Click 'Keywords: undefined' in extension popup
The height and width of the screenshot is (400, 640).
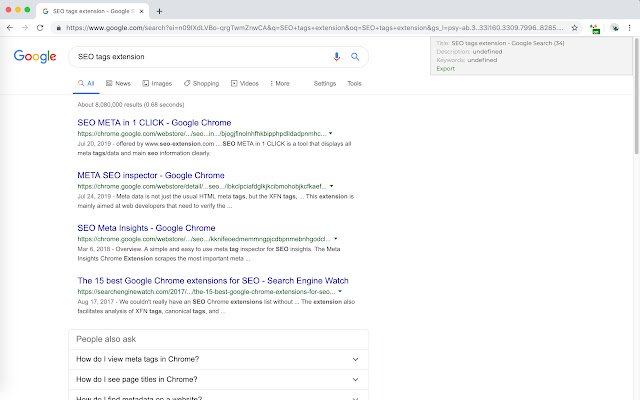click(467, 60)
